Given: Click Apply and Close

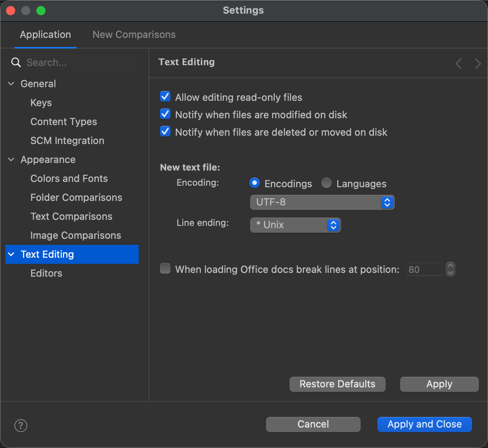Looking at the screenshot, I should (x=425, y=425).
